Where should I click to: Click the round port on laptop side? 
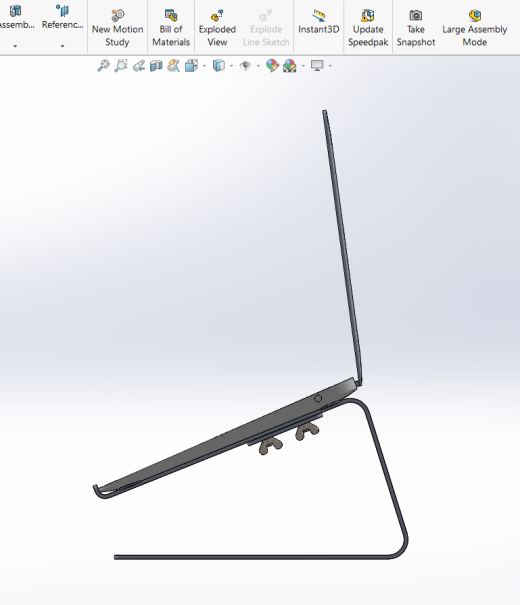point(318,399)
